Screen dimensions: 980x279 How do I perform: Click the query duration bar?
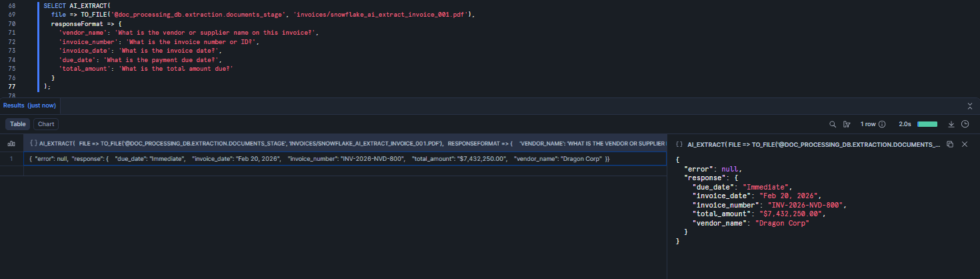[927, 124]
